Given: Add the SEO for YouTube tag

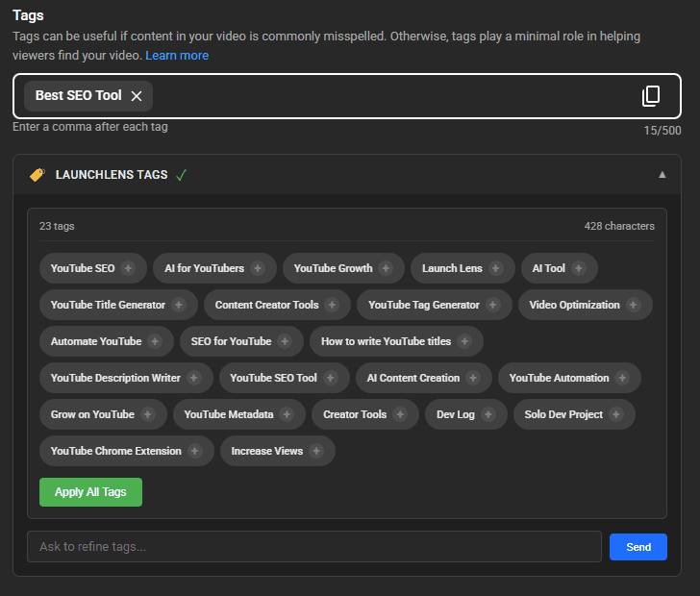Looking at the screenshot, I should point(285,341).
